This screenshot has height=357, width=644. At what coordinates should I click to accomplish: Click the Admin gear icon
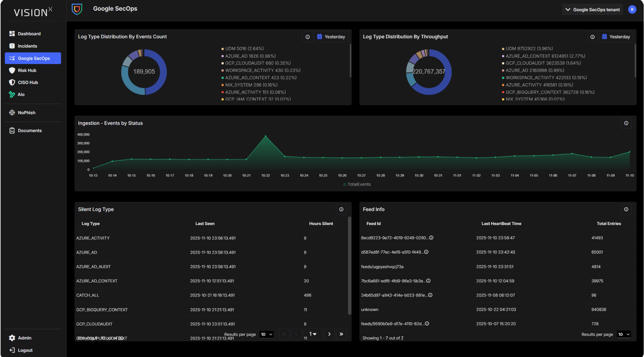tap(12, 338)
